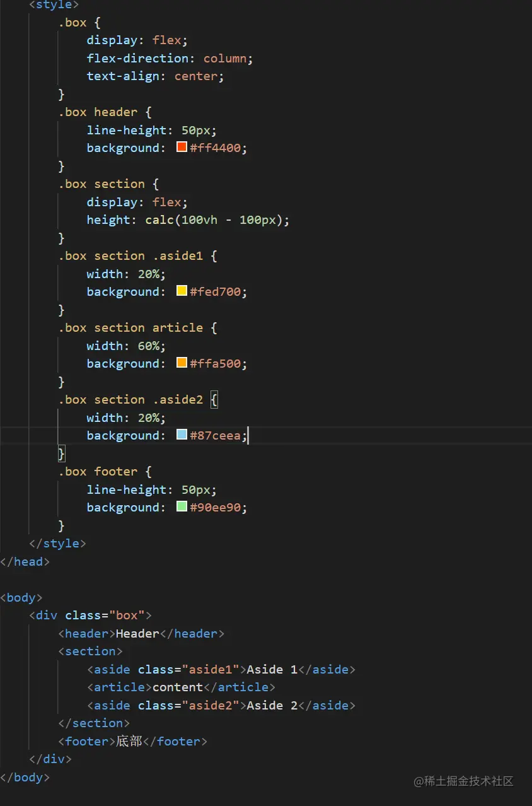
Task: Click the '"aside1"' class attribute value
Action: (211, 669)
